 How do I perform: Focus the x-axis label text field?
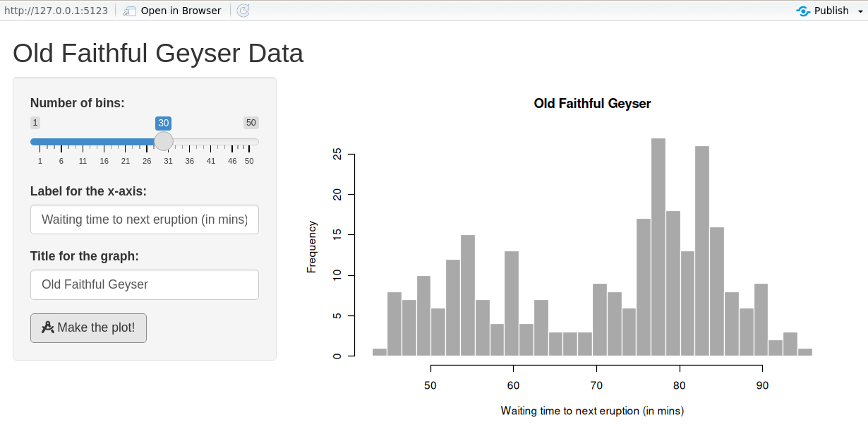[x=145, y=219]
